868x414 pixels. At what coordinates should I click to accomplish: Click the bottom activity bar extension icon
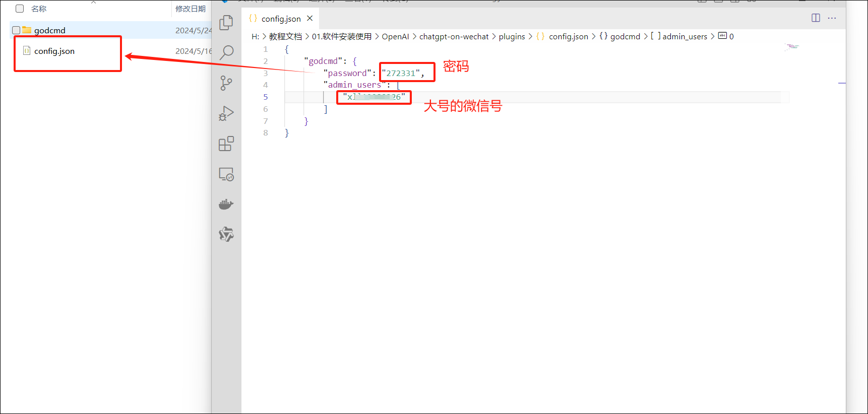(226, 234)
